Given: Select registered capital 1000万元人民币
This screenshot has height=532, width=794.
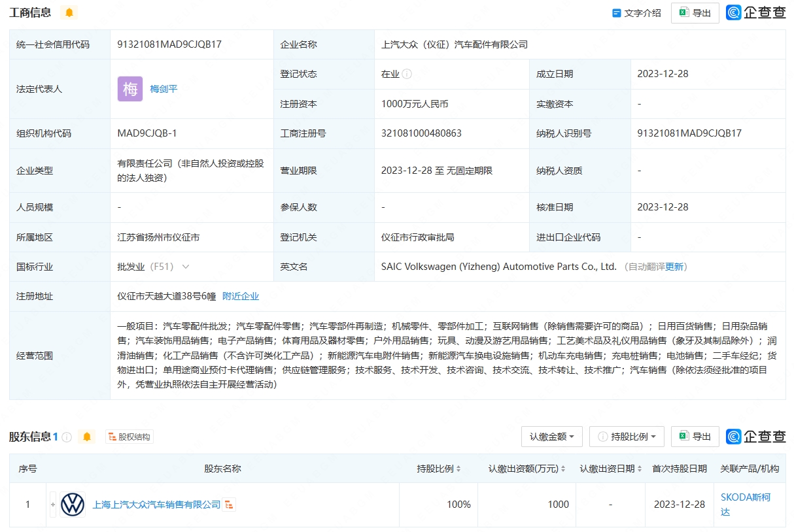Looking at the screenshot, I should [415, 104].
